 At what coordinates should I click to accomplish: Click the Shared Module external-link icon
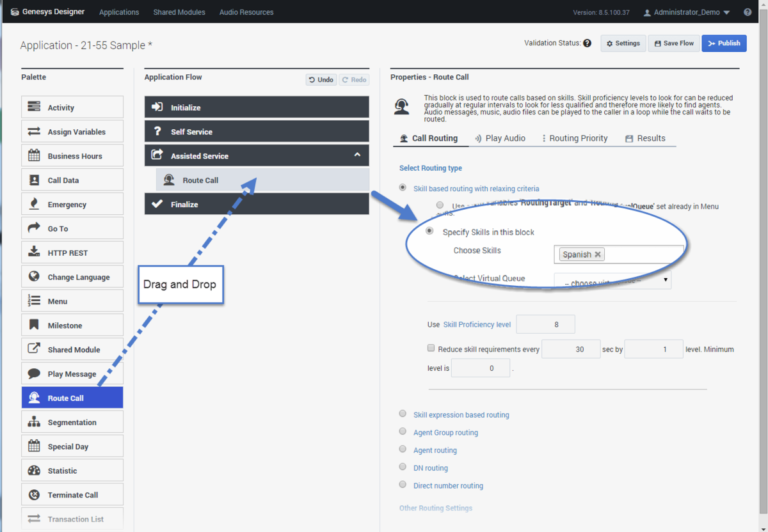[35, 350]
